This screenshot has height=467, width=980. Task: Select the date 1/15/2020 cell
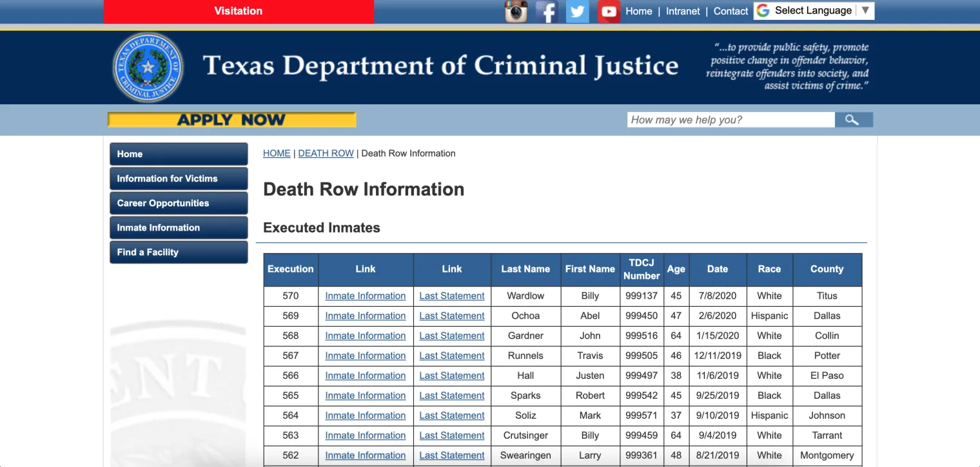coord(718,336)
